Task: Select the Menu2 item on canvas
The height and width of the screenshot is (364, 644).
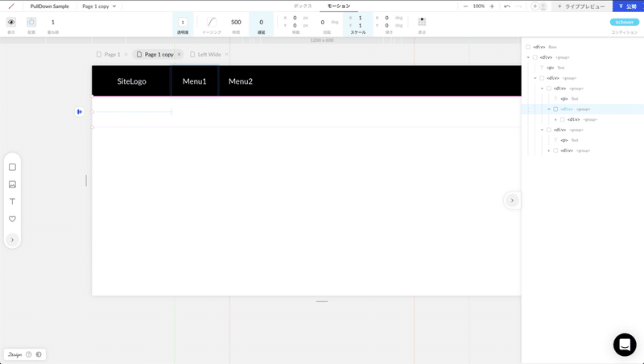Action: [x=241, y=81]
